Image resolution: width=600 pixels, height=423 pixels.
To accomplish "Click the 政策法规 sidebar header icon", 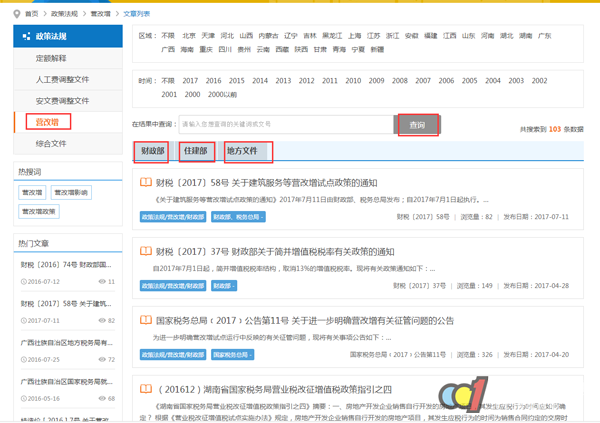I will 24,36.
